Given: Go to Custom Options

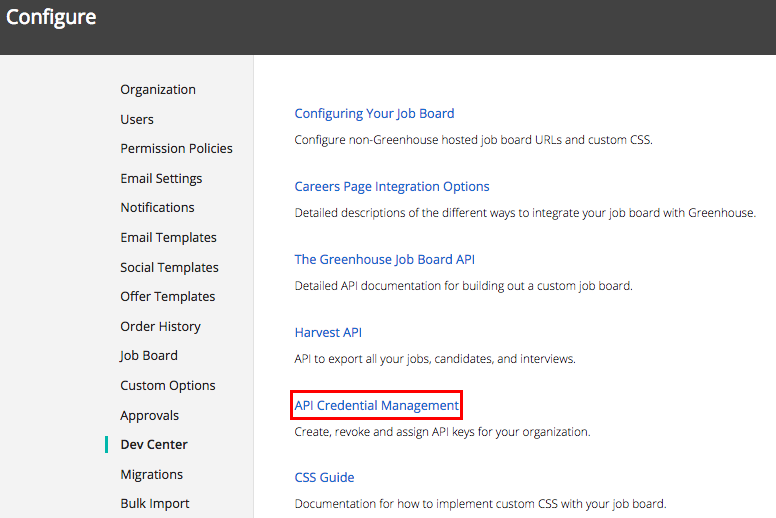Looking at the screenshot, I should tap(168, 385).
